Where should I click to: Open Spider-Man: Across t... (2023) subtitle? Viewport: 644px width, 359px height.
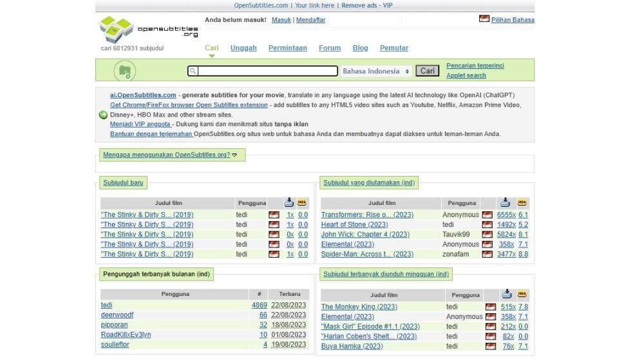[x=367, y=254]
